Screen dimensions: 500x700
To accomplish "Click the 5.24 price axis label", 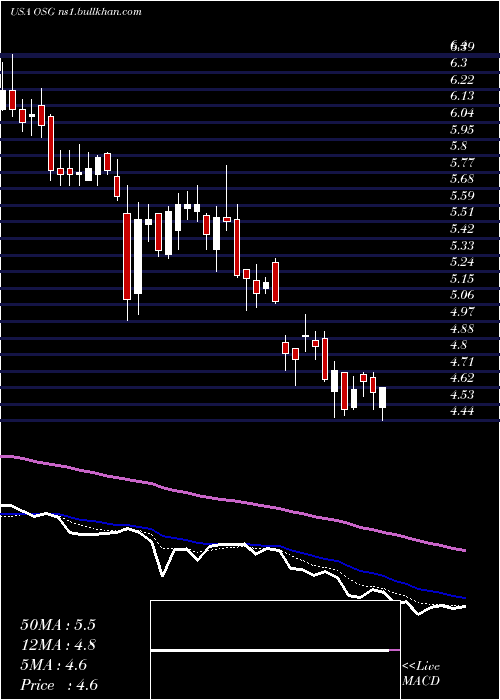I will (x=462, y=262).
